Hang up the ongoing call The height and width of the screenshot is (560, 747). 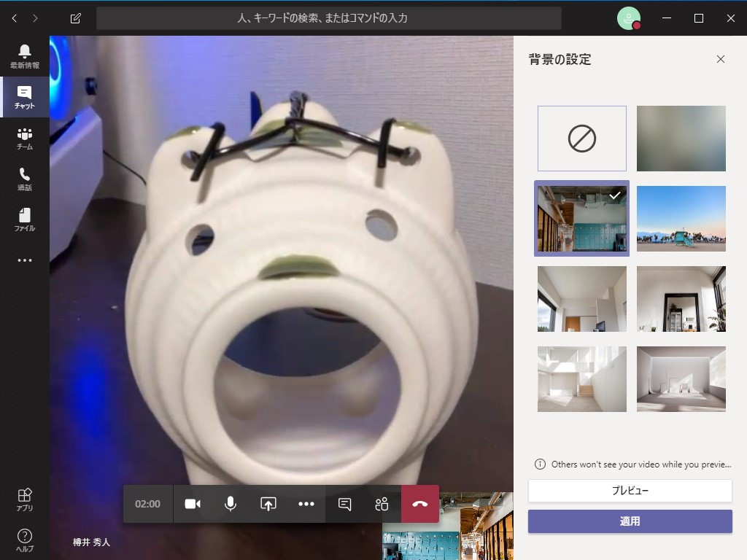pyautogui.click(x=419, y=503)
